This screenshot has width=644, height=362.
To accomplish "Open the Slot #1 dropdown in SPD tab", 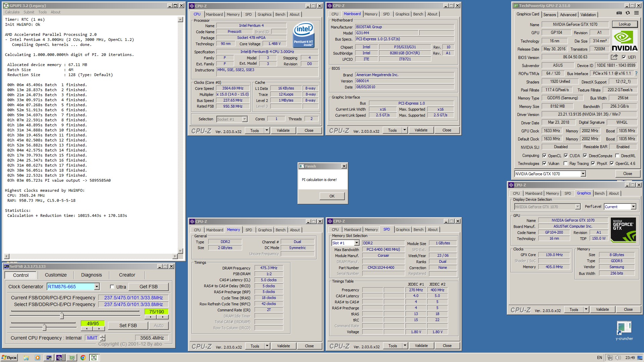I will [x=357, y=243].
